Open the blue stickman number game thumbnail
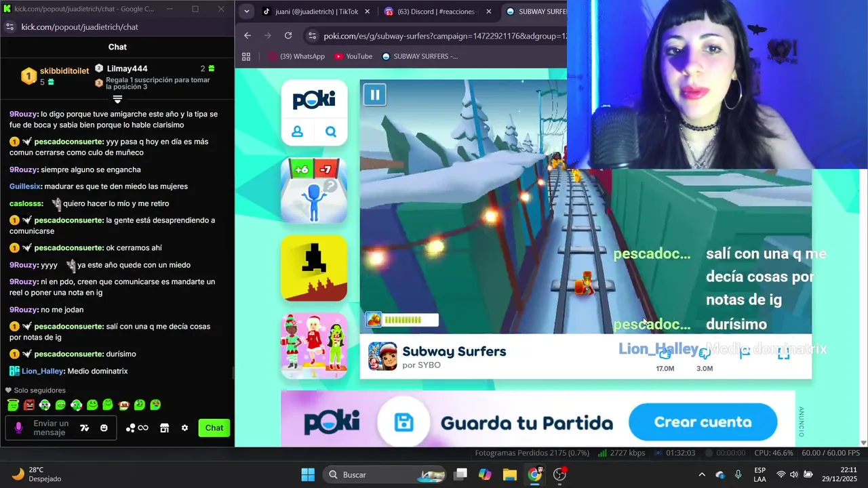The image size is (868, 488). (314, 190)
